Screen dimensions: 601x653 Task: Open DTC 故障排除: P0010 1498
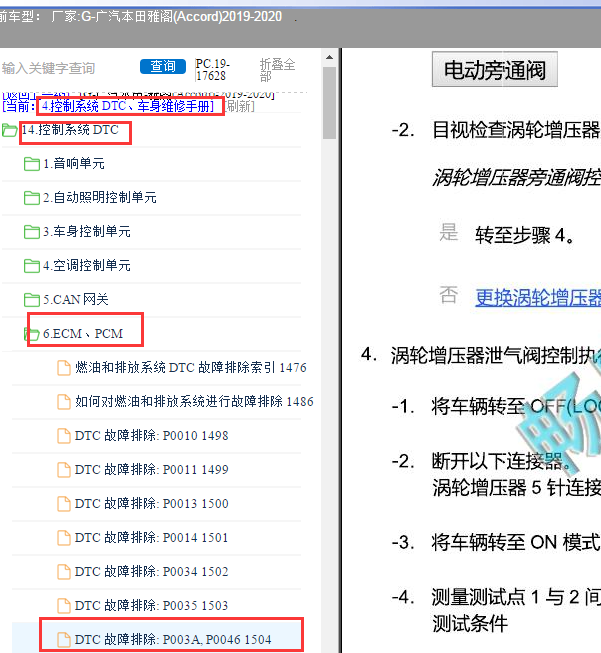click(152, 436)
